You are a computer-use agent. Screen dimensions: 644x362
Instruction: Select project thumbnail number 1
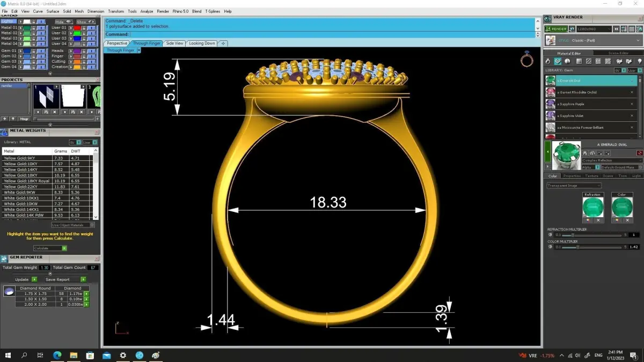(x=46, y=97)
